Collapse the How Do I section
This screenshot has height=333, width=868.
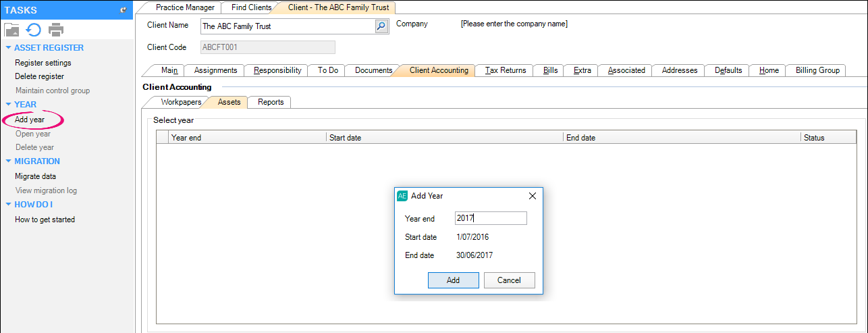click(x=9, y=205)
